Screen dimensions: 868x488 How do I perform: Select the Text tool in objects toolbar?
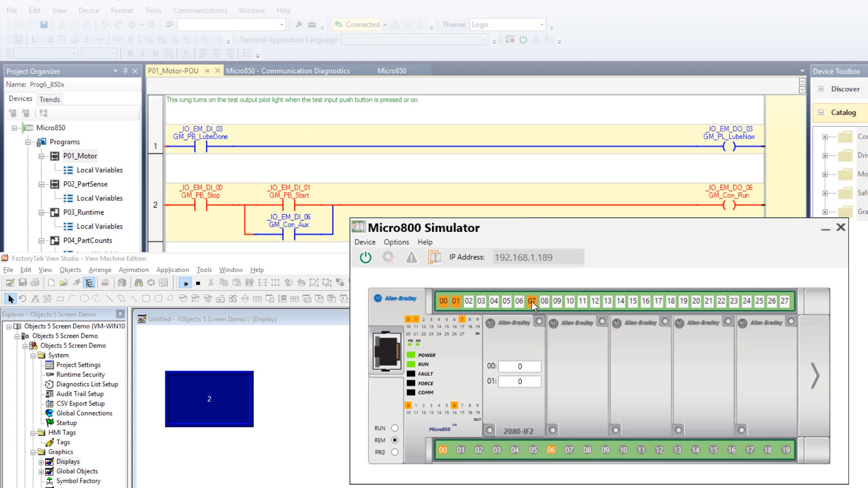coord(35,299)
